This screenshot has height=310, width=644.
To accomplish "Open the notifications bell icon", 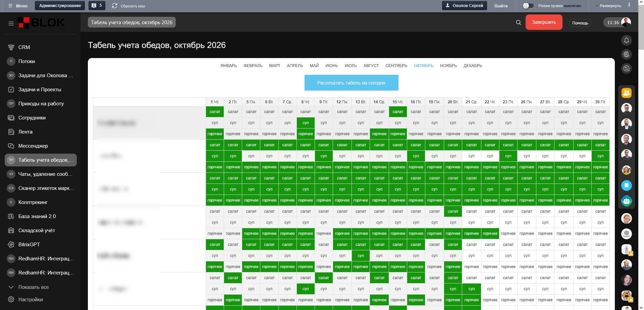I will click(x=626, y=40).
